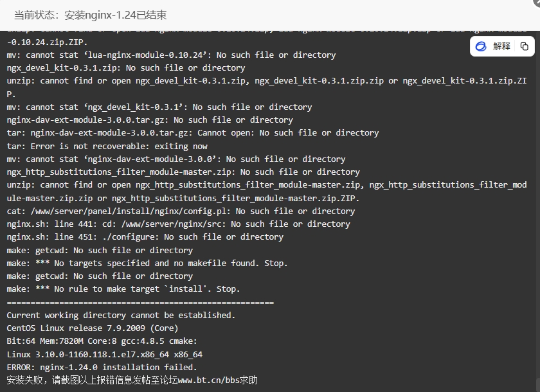Click the 'mv: cannot stat lua-nginx-module-0.10.24' line
This screenshot has height=392, width=540.
(x=171, y=55)
